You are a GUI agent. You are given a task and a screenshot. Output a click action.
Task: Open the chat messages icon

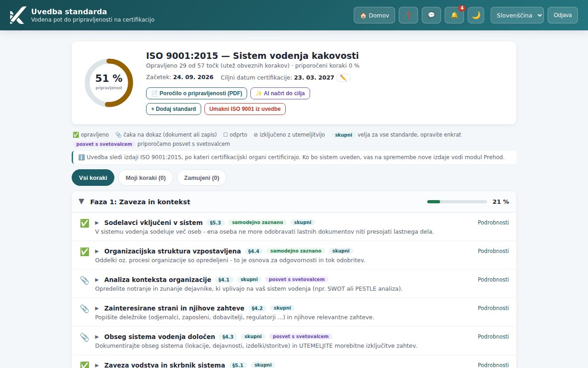point(431,15)
